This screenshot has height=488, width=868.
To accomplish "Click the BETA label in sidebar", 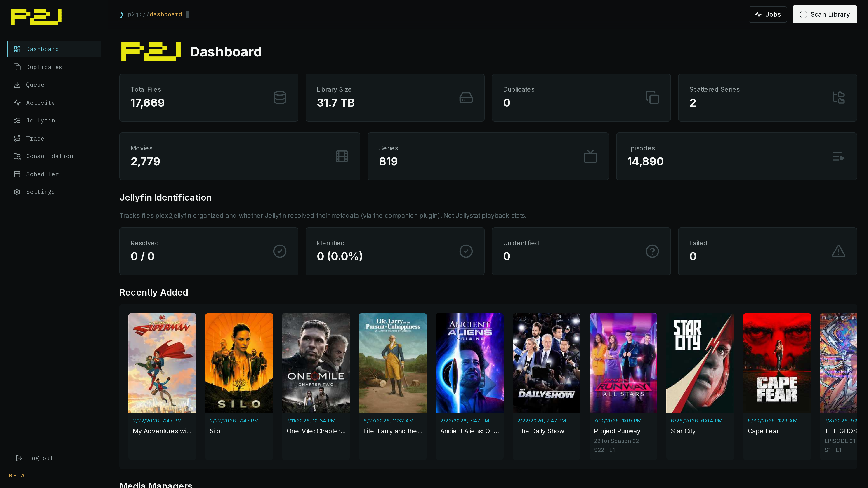I will (x=17, y=476).
